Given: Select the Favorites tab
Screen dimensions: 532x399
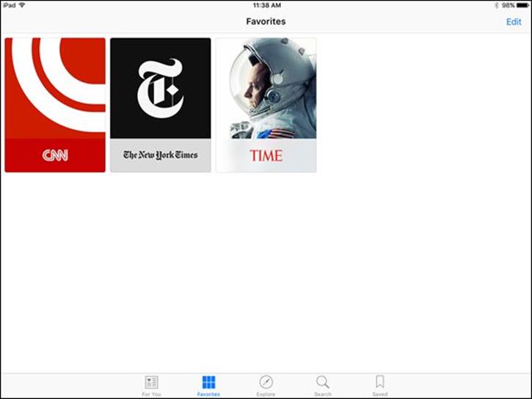Looking at the screenshot, I should (x=208, y=386).
